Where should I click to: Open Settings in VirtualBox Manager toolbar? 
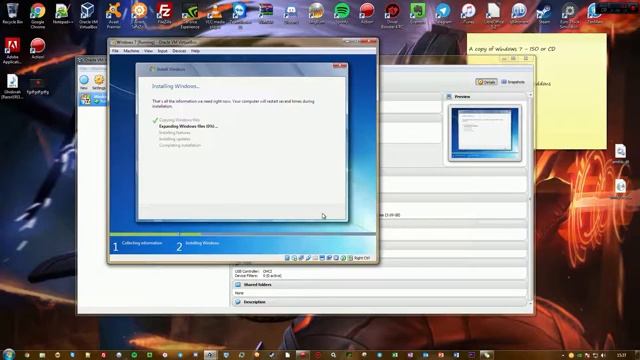(x=99, y=82)
